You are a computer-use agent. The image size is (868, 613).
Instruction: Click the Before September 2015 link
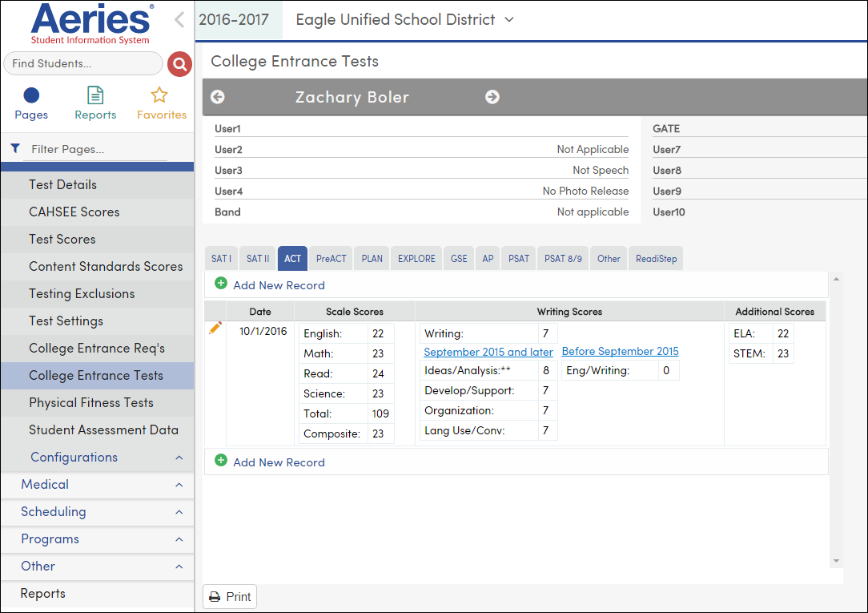pos(620,351)
